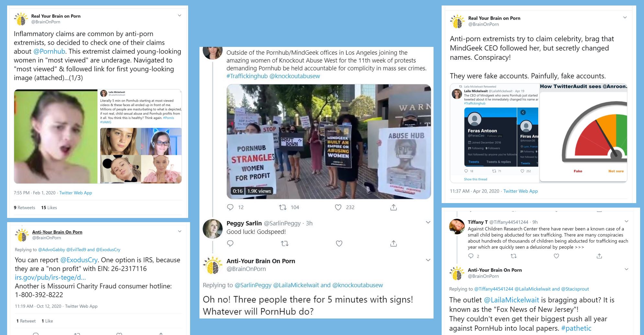The height and width of the screenshot is (335, 644).
Task: Play the protest video thumbnail
Action: pos(329,142)
